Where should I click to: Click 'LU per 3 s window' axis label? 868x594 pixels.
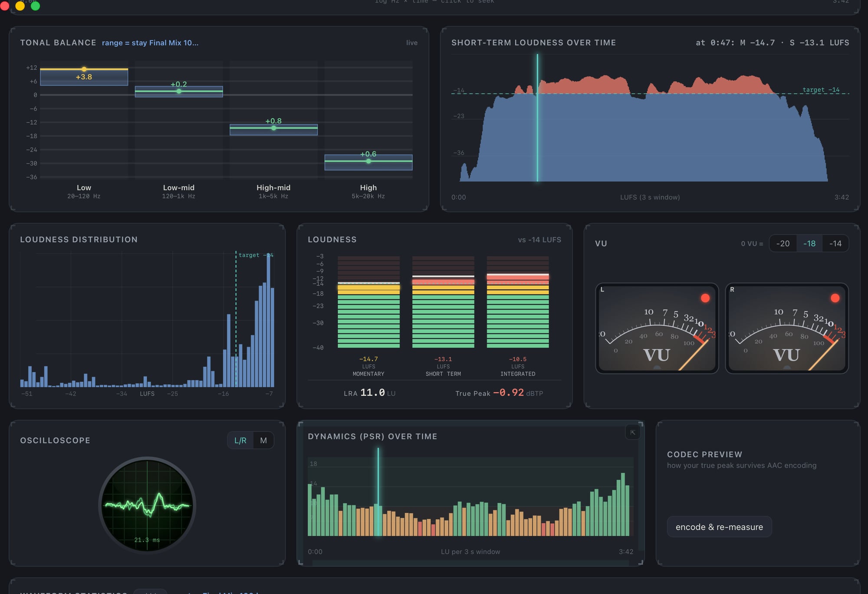coord(470,552)
